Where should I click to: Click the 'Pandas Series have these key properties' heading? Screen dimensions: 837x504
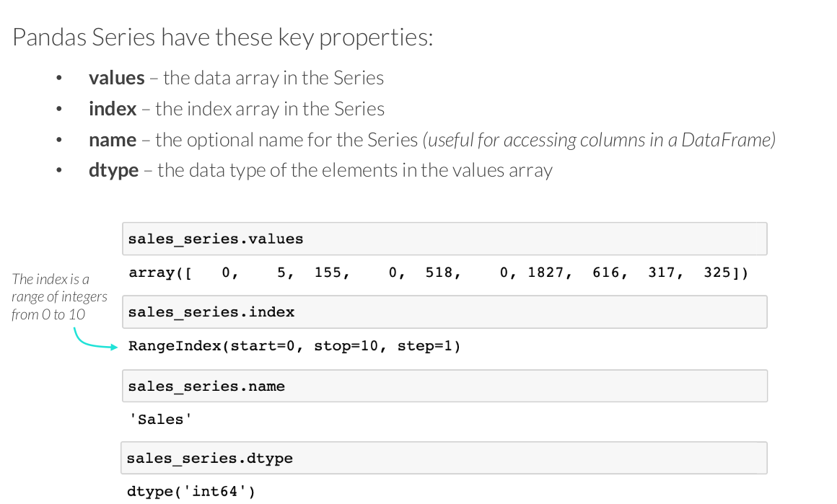pos(222,37)
